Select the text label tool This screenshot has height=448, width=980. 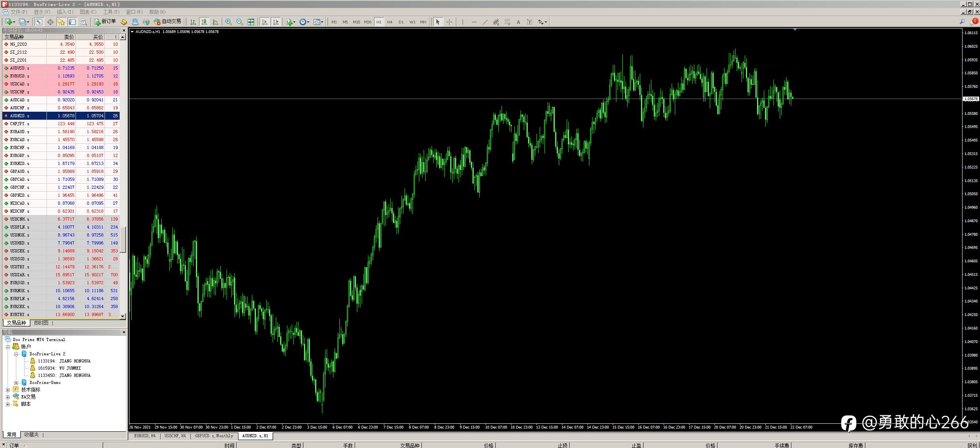[529, 22]
